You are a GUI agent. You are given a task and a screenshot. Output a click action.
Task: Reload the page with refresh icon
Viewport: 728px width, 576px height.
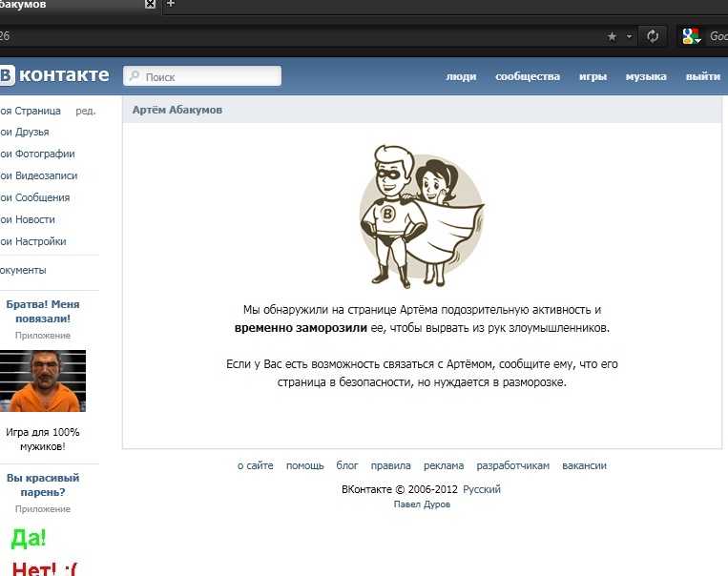tap(653, 36)
